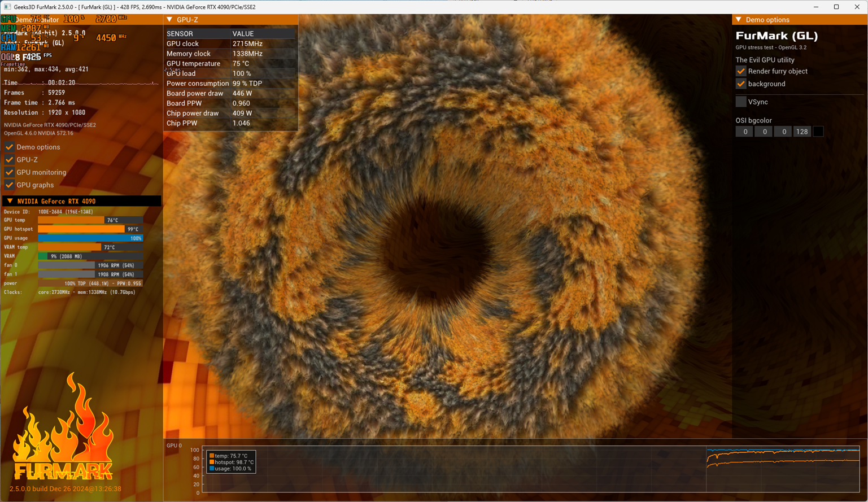This screenshot has width=868, height=502.
Task: Toggle the GPU monitoring checkbox
Action: [9, 172]
